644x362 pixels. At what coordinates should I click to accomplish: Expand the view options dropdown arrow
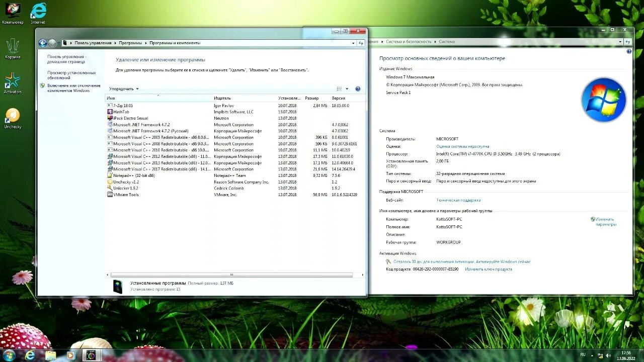pos(347,89)
